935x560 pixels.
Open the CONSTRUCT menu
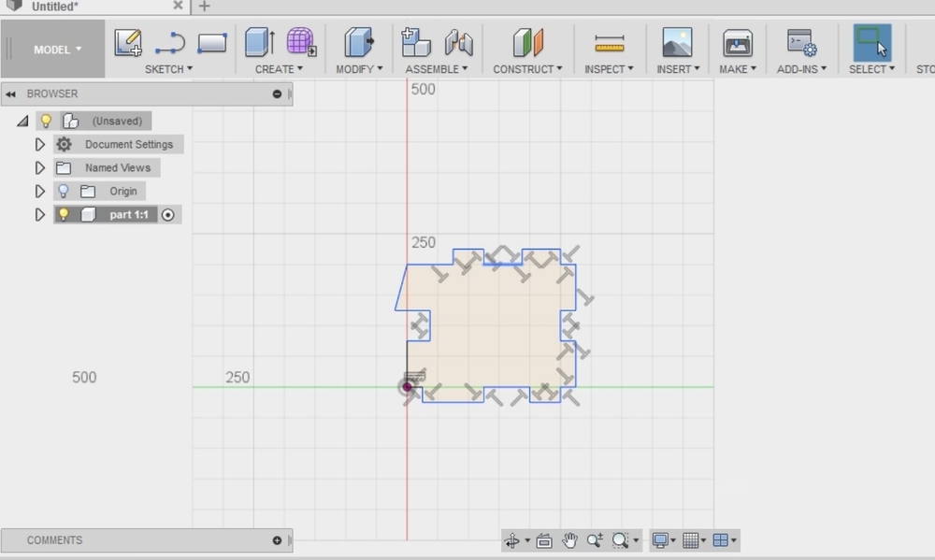click(x=527, y=69)
